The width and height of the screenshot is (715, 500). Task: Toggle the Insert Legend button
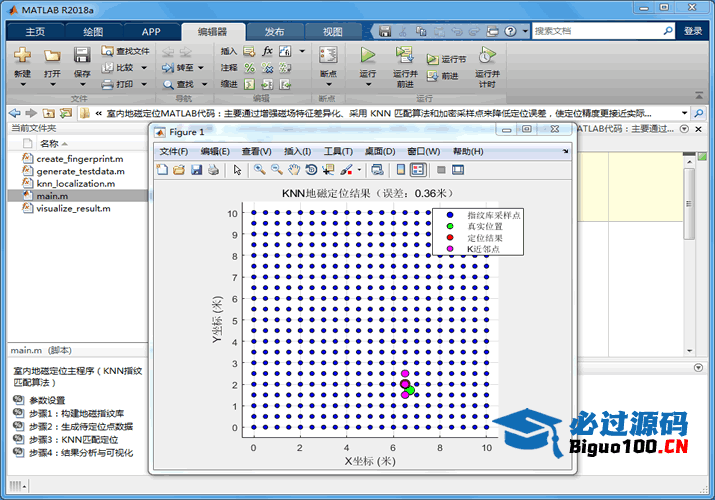[418, 170]
